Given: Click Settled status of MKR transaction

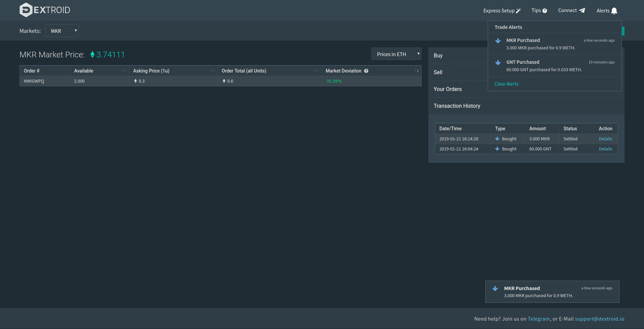Looking at the screenshot, I should point(570,139).
